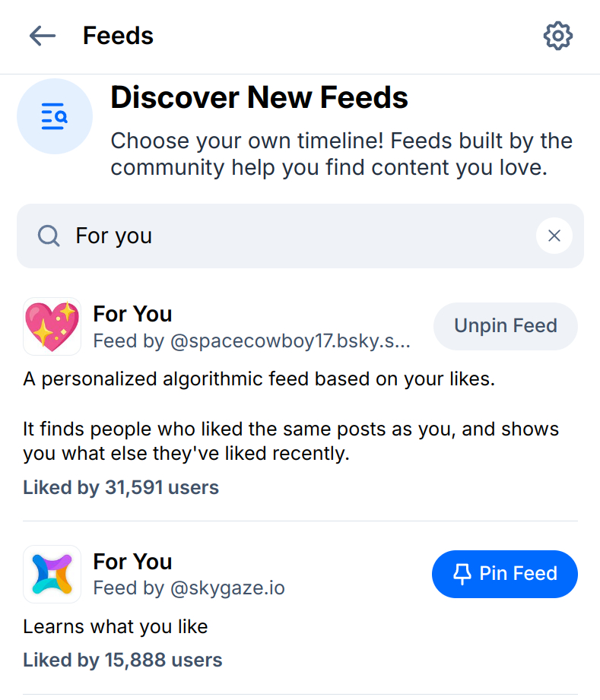This screenshot has width=600, height=700.
Task: Open the @spacecowboy17 feed author line
Action: pyautogui.click(x=251, y=341)
